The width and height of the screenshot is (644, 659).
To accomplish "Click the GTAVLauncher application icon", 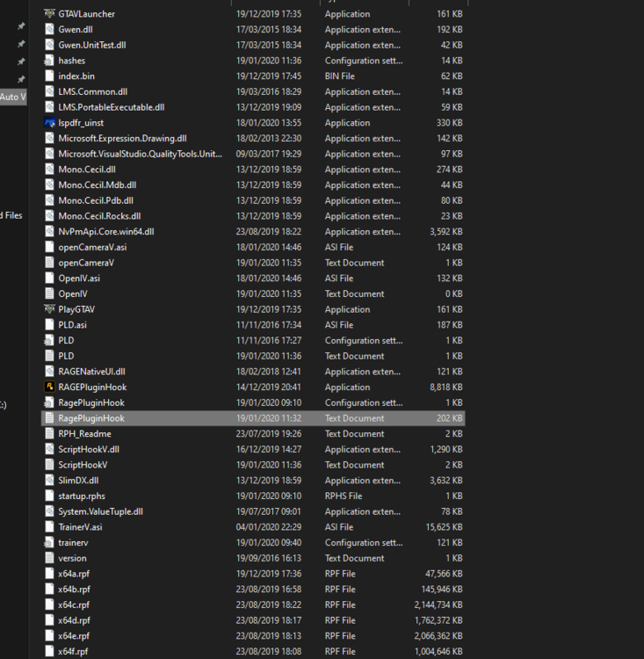I will pyautogui.click(x=49, y=14).
